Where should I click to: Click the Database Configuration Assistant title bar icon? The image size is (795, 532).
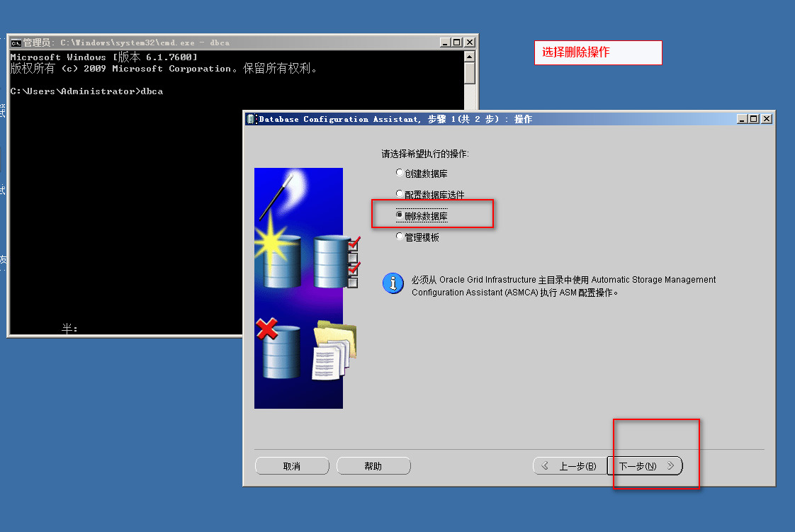click(x=251, y=119)
